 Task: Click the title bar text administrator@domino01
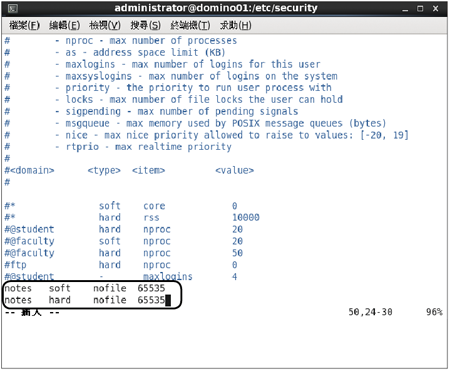click(216, 8)
